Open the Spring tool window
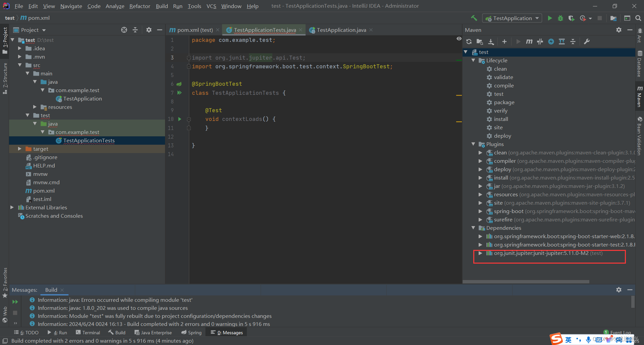This screenshot has height=345, width=644. click(192, 333)
